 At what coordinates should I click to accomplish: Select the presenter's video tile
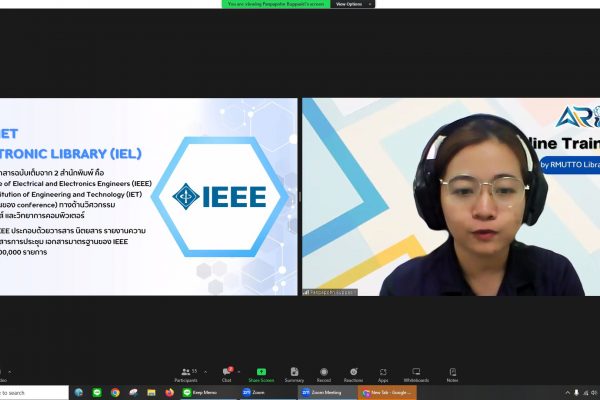451,197
